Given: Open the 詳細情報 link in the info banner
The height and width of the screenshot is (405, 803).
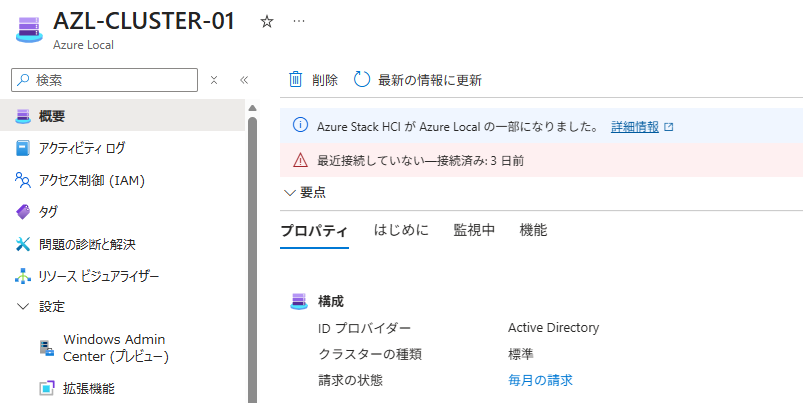Looking at the screenshot, I should (635, 127).
